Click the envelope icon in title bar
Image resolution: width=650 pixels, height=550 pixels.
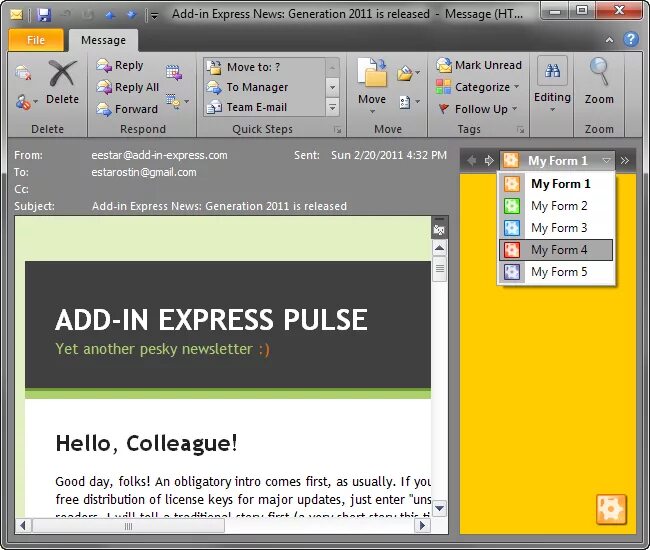click(x=16, y=15)
